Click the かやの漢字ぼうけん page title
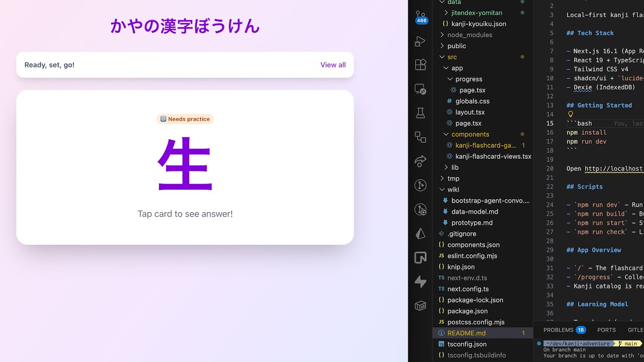Image resolution: width=644 pixels, height=362 pixels. (x=185, y=26)
